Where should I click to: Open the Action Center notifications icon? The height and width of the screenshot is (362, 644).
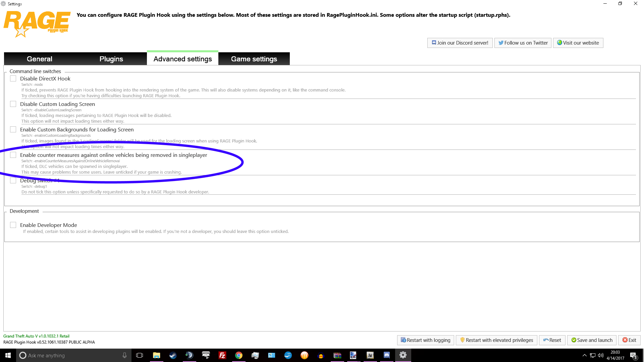point(633,355)
